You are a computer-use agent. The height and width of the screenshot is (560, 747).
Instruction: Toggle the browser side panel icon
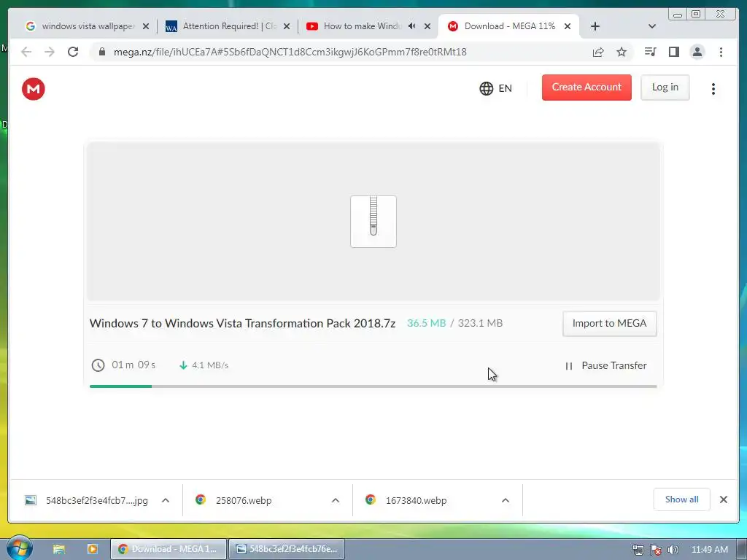click(673, 52)
